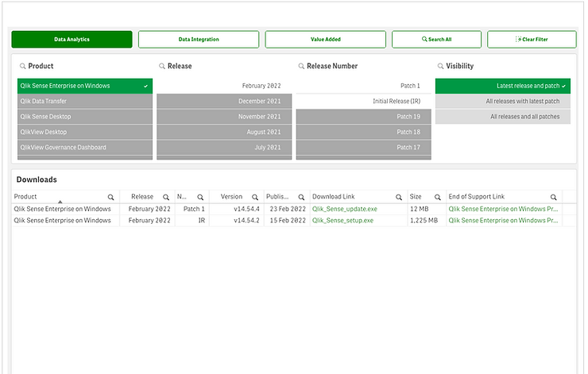Choose Latest release and patch visibility
The width and height of the screenshot is (588, 374).
click(x=503, y=86)
